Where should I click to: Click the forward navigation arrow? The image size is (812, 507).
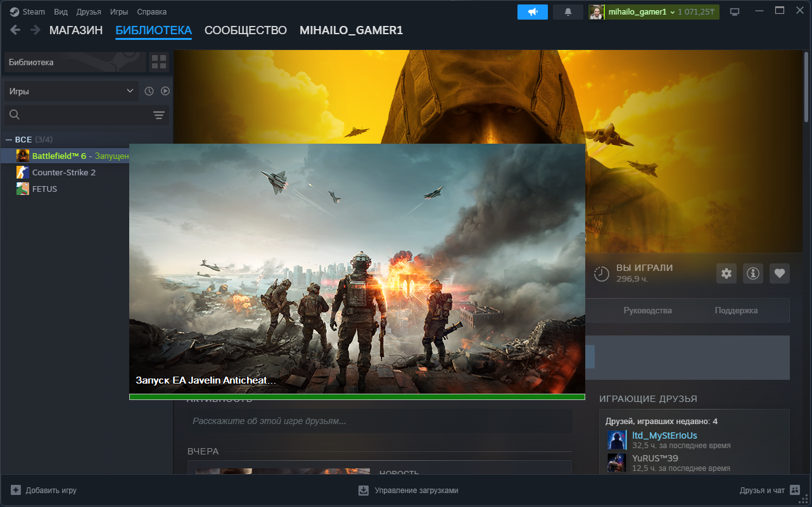(35, 30)
